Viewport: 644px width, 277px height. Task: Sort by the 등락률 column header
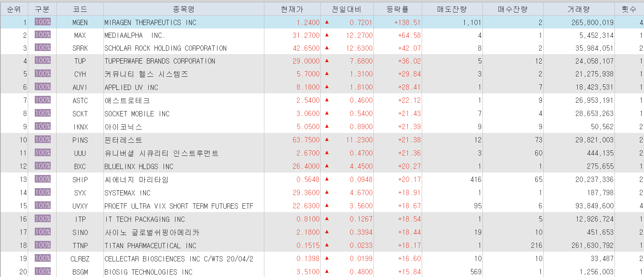[x=397, y=9]
